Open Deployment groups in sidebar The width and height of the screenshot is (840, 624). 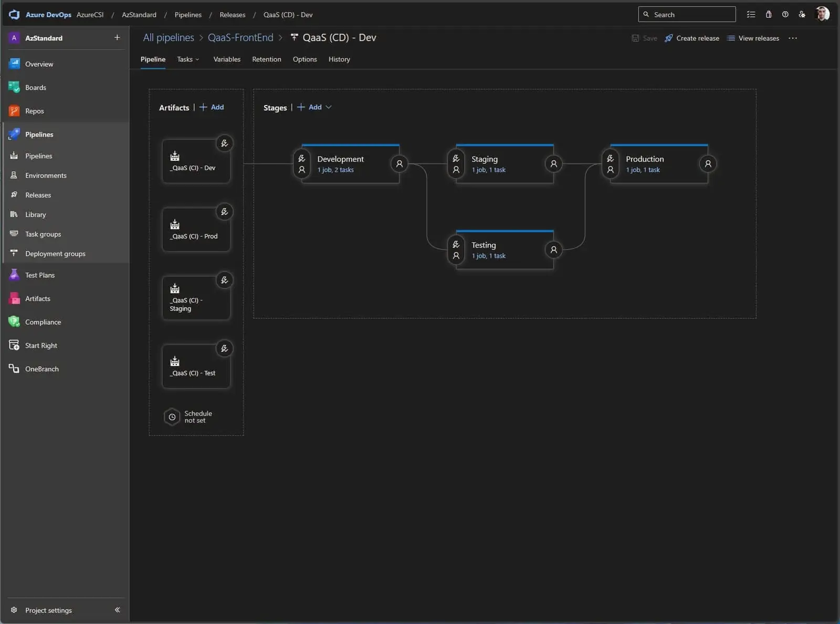55,254
